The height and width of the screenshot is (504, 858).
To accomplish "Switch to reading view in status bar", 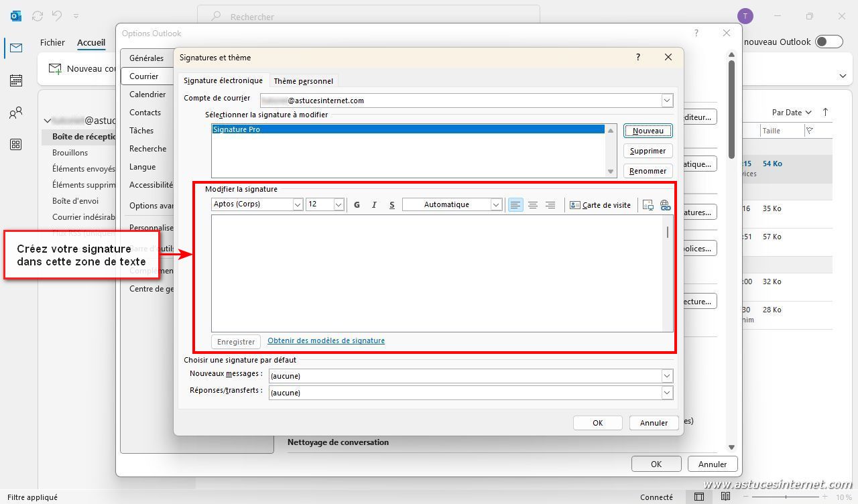I will pos(725,497).
